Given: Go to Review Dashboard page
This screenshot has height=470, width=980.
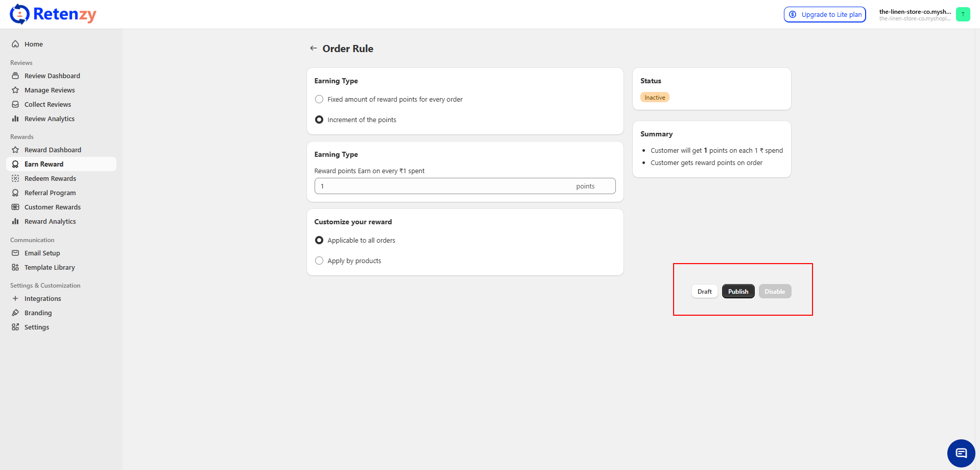Looking at the screenshot, I should (52, 76).
